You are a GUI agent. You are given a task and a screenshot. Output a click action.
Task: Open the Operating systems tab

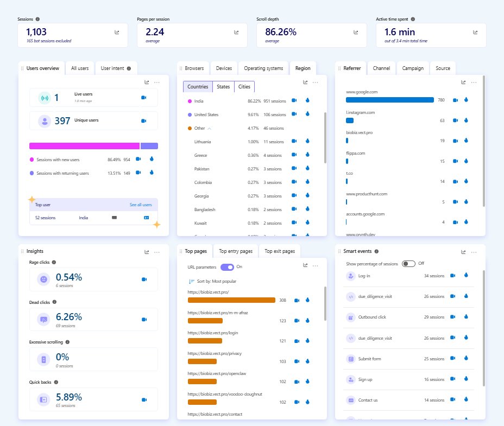click(263, 68)
